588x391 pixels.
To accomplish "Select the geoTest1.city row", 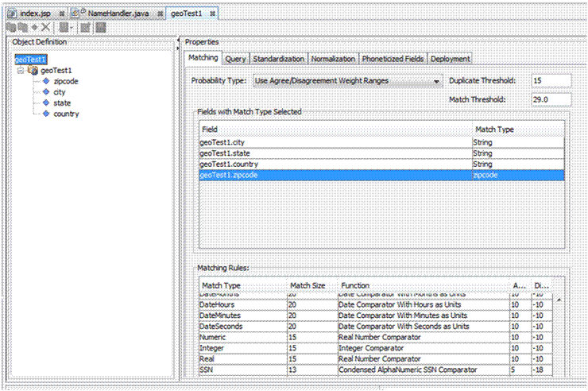I will click(381, 142).
